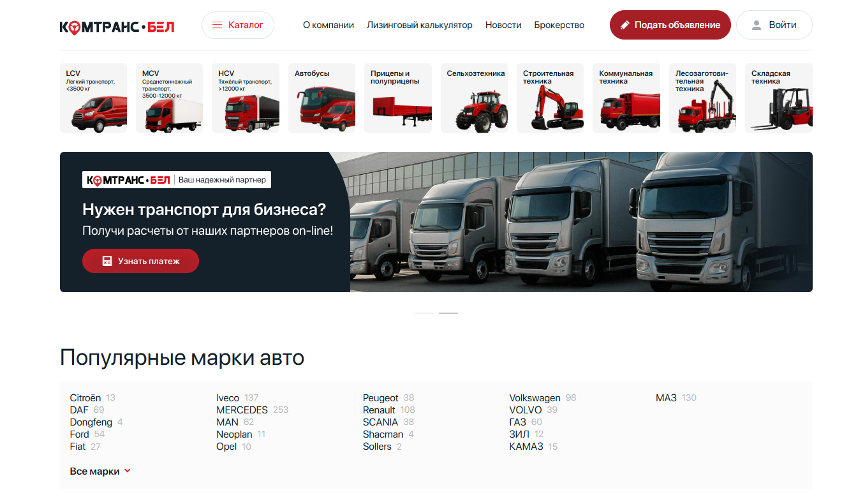The width and height of the screenshot is (865, 504).
Task: Select the Прицепы и полуприцепы tile
Action: click(397, 98)
